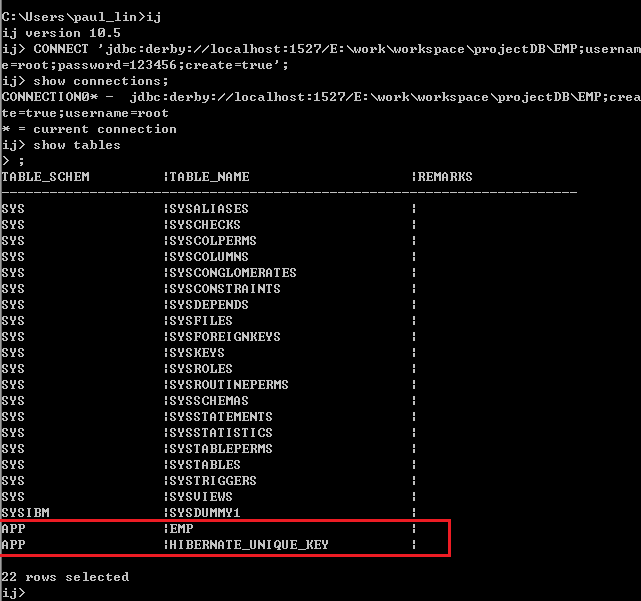Click the CONNECTION0* text
Viewport: 641px width, 601px height.
(x=49, y=97)
